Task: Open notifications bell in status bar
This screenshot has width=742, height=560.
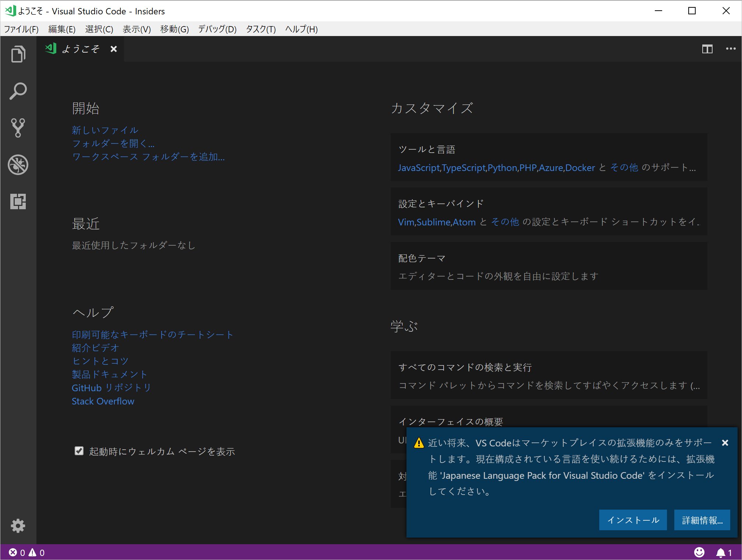Action: 724,552
